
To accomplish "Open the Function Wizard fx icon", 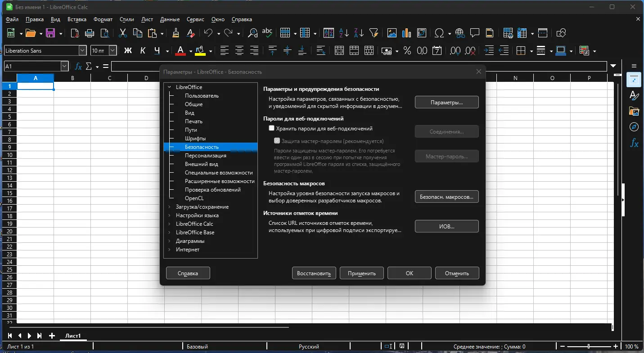I will (x=78, y=67).
